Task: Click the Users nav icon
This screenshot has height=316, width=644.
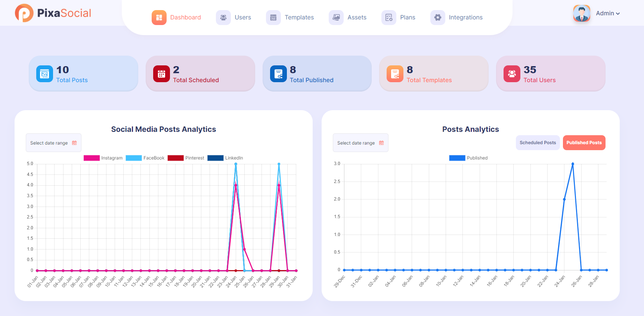Action: coord(223,18)
